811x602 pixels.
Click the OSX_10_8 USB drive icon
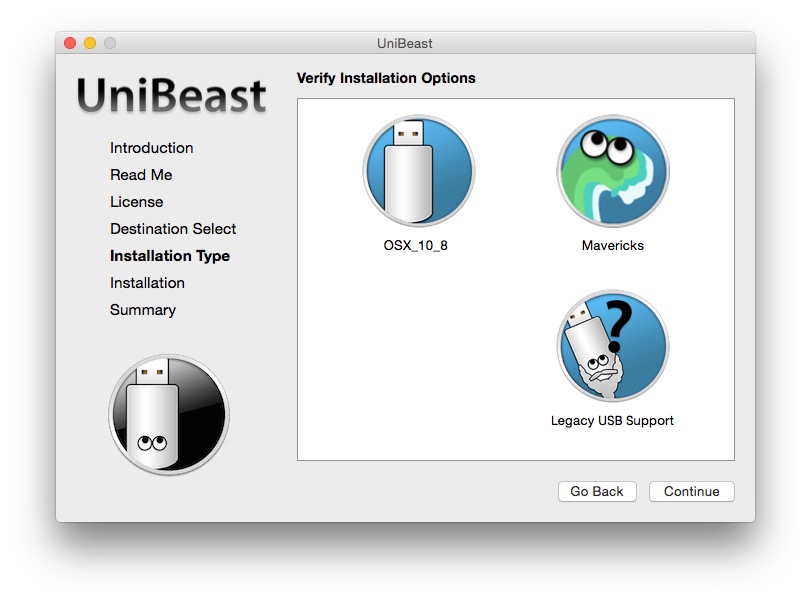click(x=418, y=171)
